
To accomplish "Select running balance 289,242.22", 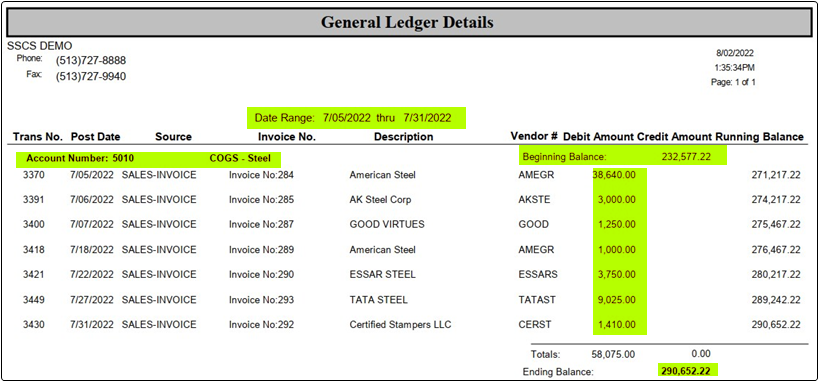I will click(x=776, y=300).
